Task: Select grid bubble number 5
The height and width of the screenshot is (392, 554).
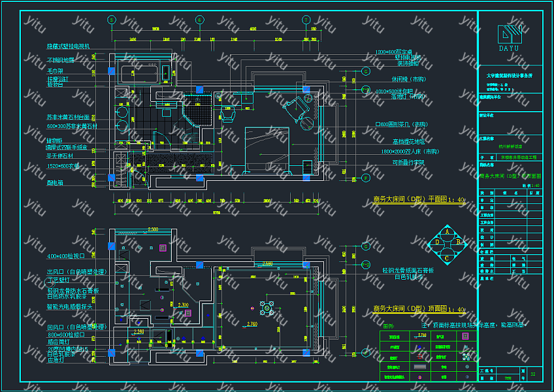Action: tap(112, 20)
